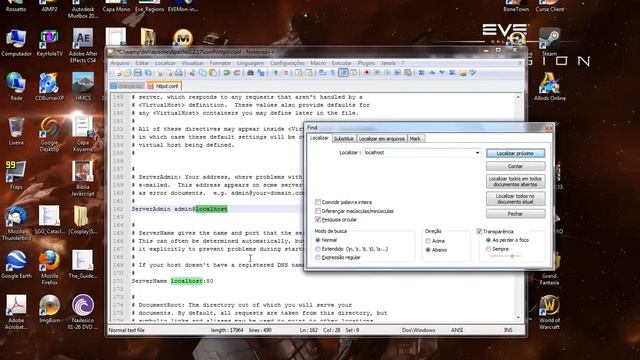Switch to Localizar em arquivos tab

tap(382, 139)
